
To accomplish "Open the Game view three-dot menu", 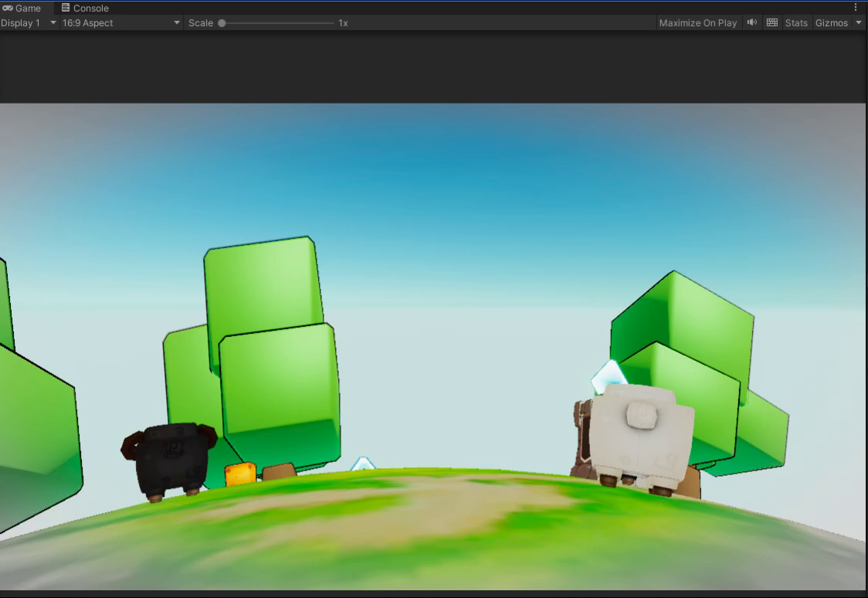I will tap(856, 8).
